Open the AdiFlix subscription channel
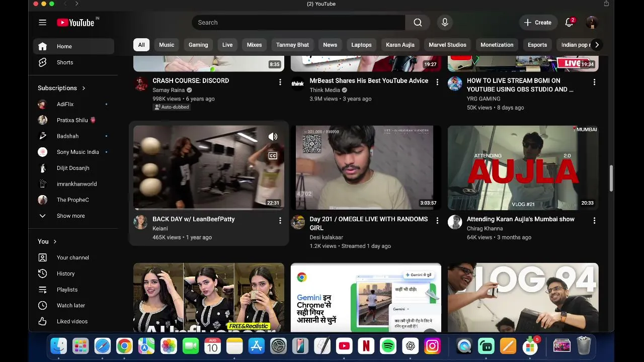This screenshot has width=644, height=362. coord(73,104)
